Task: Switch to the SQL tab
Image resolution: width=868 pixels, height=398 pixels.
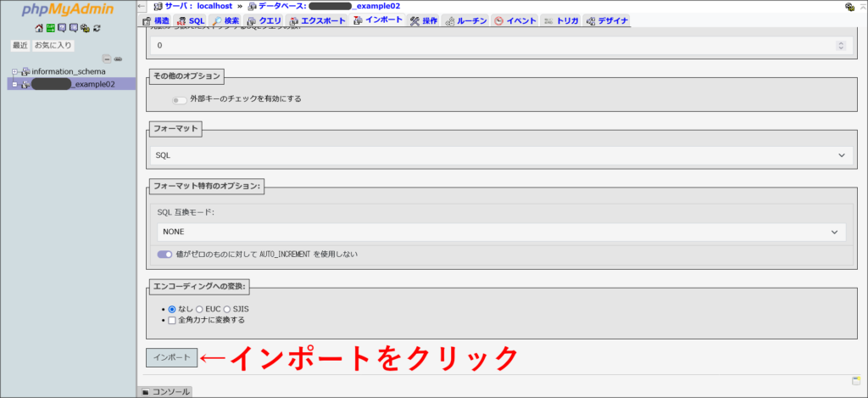Action: coord(192,20)
